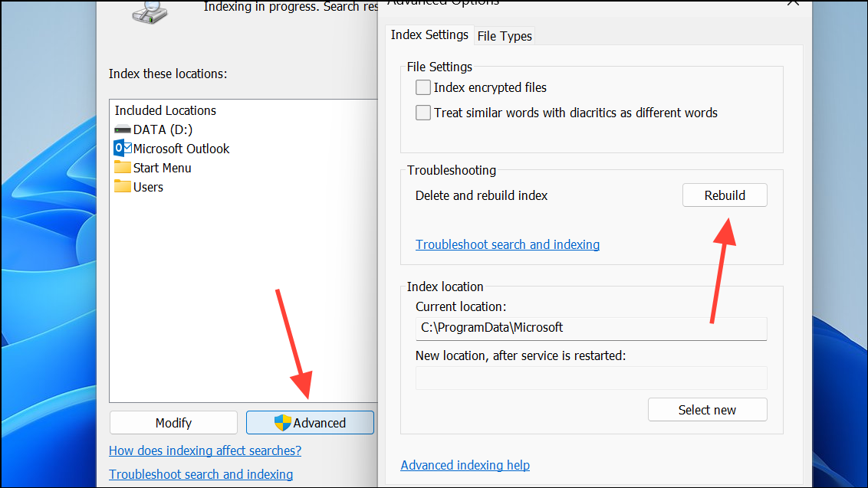Switch to the File Types tab

505,36
